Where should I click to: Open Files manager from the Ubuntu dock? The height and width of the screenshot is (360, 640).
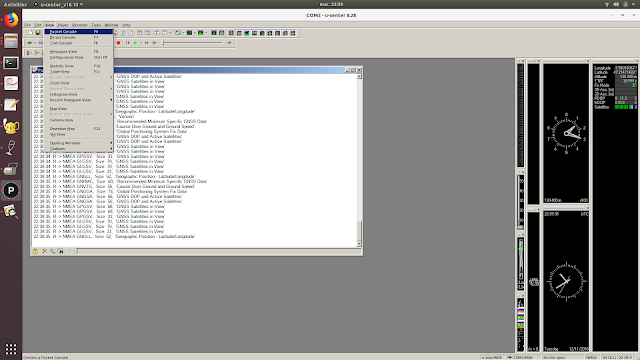coord(11,41)
